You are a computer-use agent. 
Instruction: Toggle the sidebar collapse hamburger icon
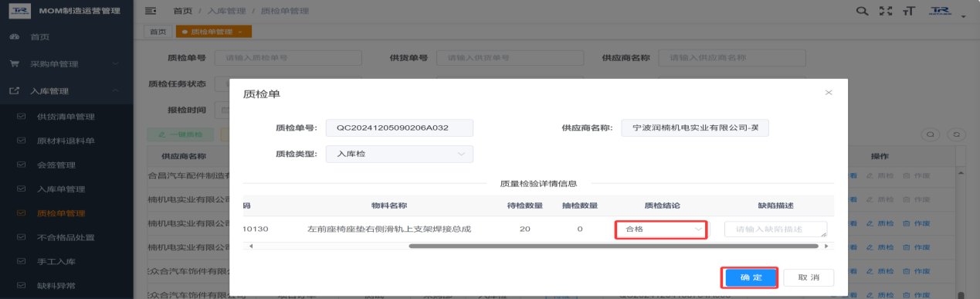[151, 10]
